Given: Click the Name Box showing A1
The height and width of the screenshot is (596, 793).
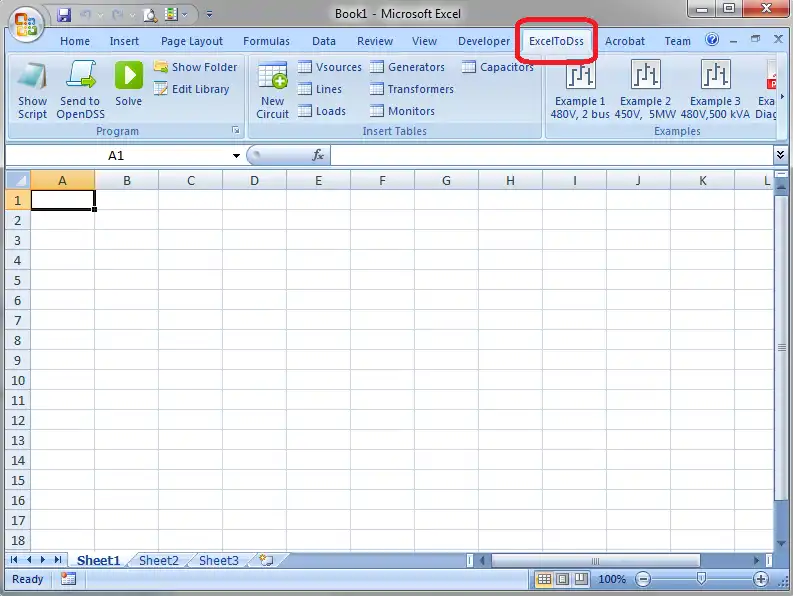Looking at the screenshot, I should coord(116,155).
